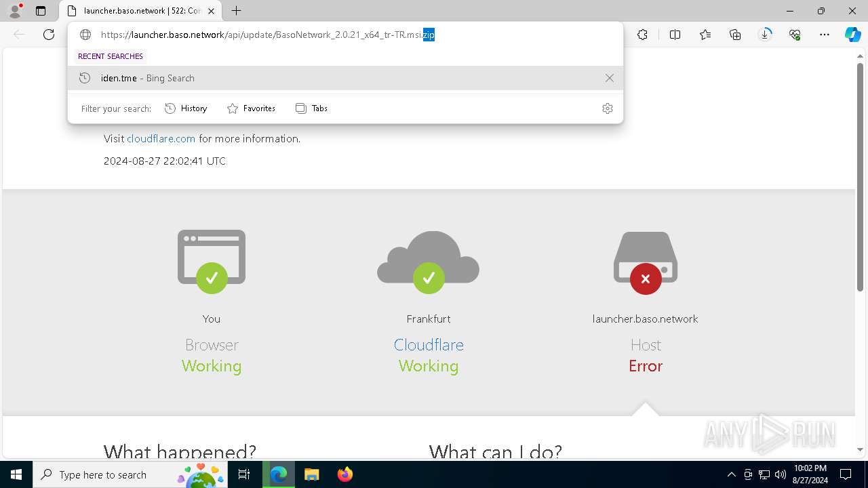Select the iden.tme Bing Search suggestion
Viewport: 868px width, 488px height.
345,78
